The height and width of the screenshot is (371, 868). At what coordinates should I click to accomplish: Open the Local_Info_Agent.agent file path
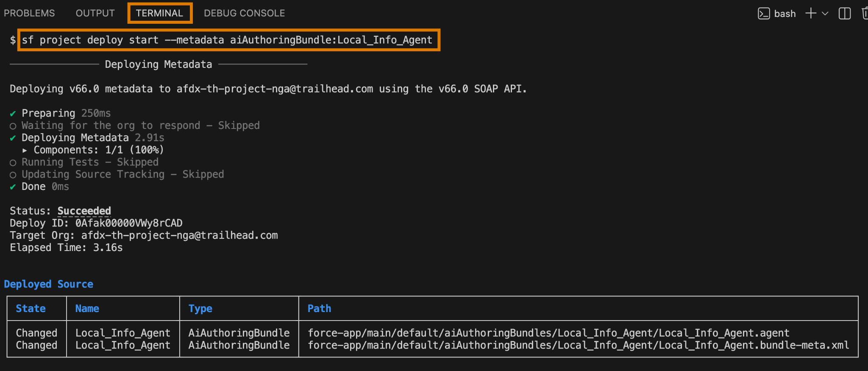tap(548, 333)
